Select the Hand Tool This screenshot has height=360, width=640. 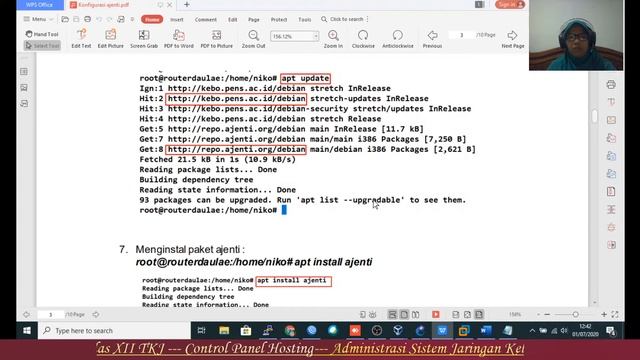point(42,34)
